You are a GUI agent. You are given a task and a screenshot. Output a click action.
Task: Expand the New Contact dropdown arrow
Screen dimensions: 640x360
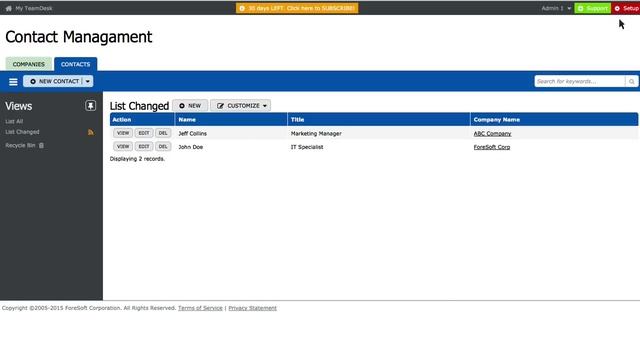88,81
